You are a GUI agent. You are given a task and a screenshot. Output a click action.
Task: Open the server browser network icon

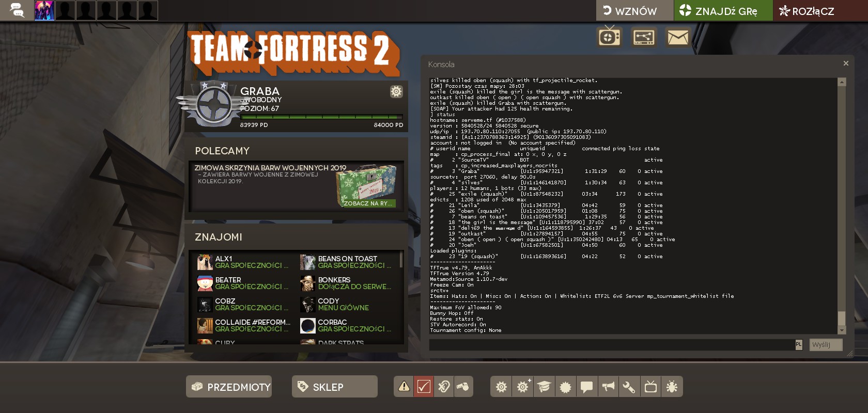(644, 37)
